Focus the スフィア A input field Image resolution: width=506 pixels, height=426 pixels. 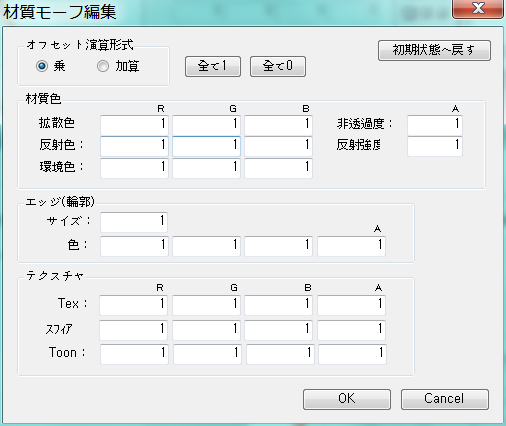351,330
